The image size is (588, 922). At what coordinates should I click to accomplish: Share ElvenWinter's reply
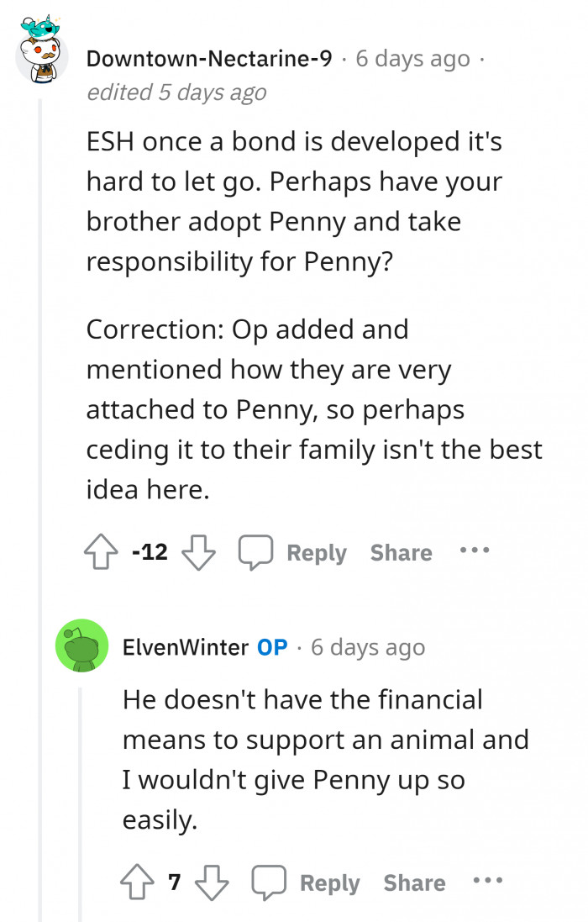point(414,882)
